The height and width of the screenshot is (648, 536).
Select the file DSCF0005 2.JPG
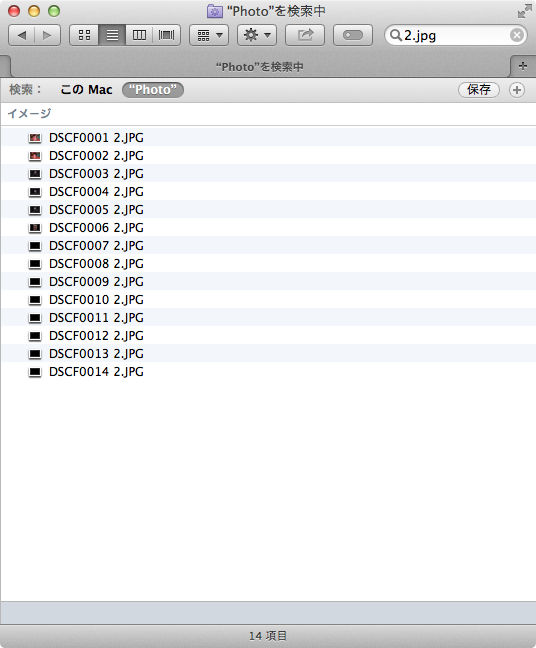268,210
